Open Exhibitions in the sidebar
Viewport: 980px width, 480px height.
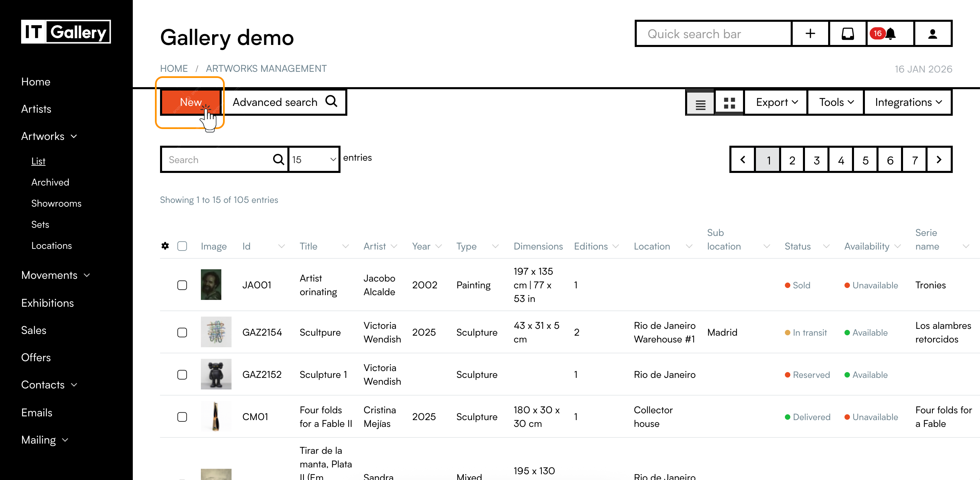click(x=48, y=303)
